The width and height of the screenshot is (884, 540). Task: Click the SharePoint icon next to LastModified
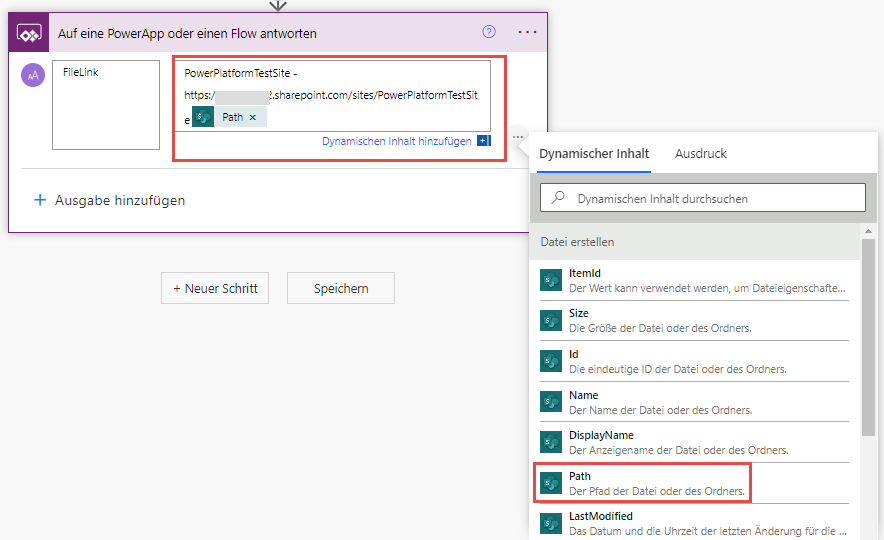[x=551, y=523]
